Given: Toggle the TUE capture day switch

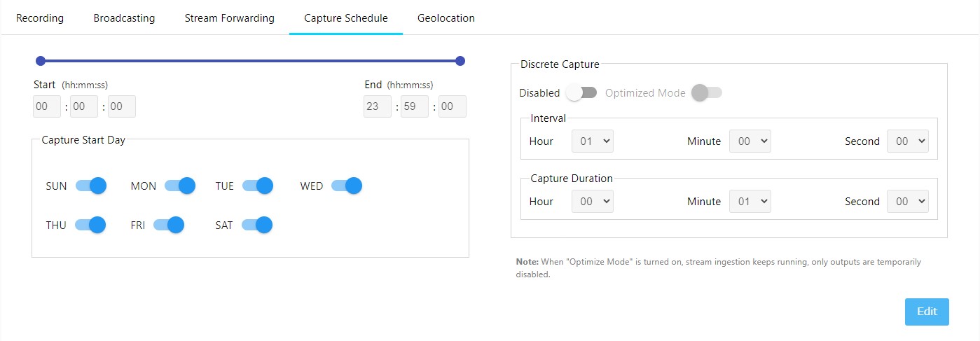Looking at the screenshot, I should coord(258,186).
